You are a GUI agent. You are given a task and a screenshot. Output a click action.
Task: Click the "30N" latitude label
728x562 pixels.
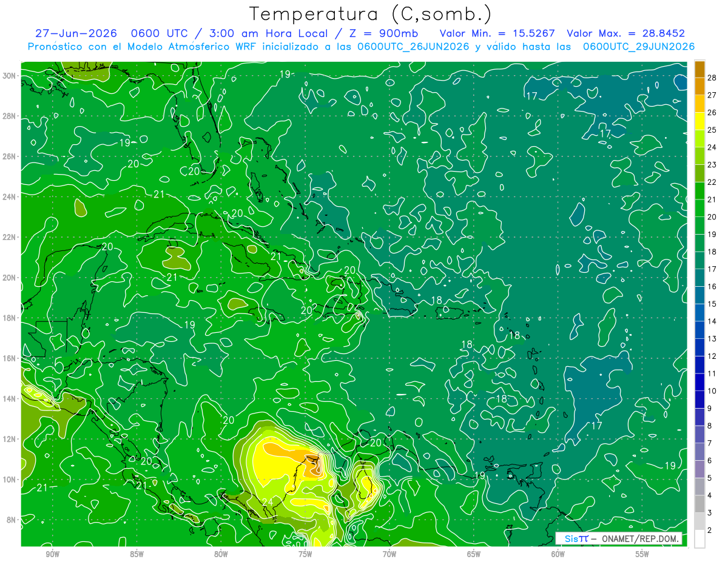[10, 76]
